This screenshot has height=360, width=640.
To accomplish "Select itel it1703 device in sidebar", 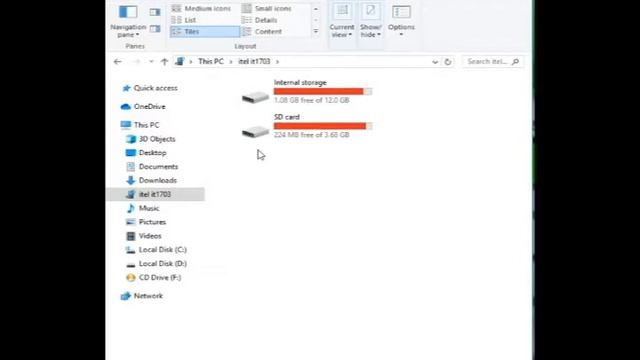I will [x=156, y=194].
